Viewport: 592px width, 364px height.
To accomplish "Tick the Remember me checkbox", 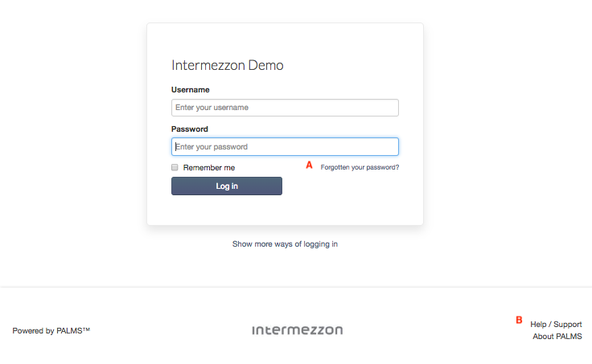I will click(x=175, y=167).
